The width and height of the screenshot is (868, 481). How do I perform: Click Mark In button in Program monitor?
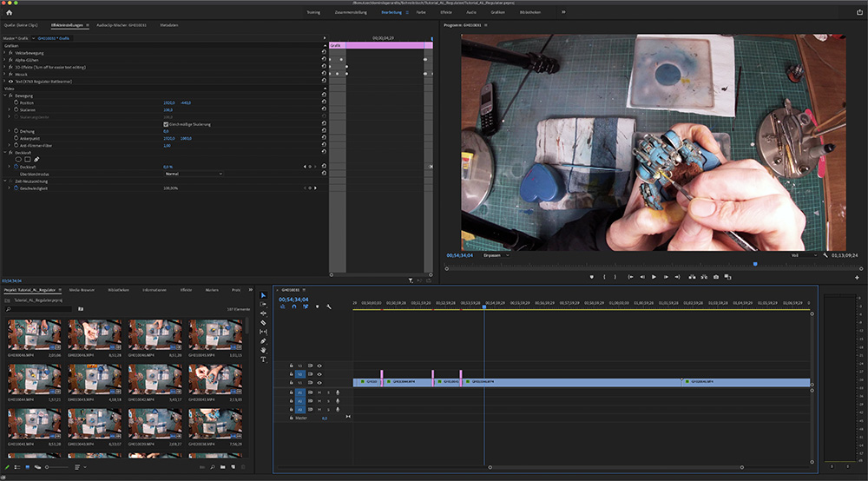tap(604, 277)
